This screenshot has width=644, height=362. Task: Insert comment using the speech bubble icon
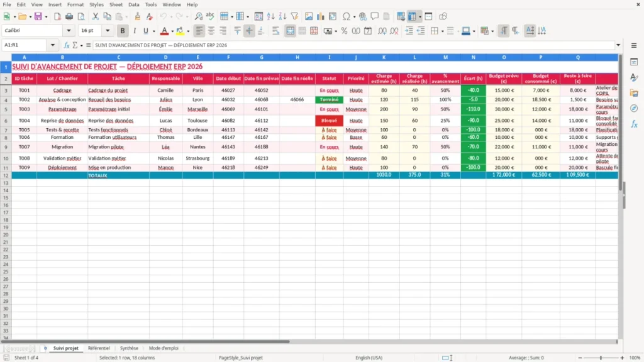[x=375, y=16]
